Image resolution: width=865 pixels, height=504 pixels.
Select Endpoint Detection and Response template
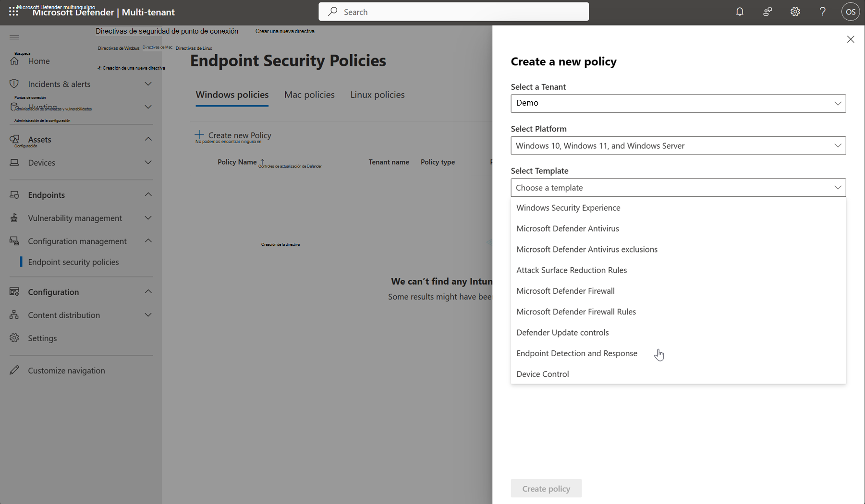576,353
